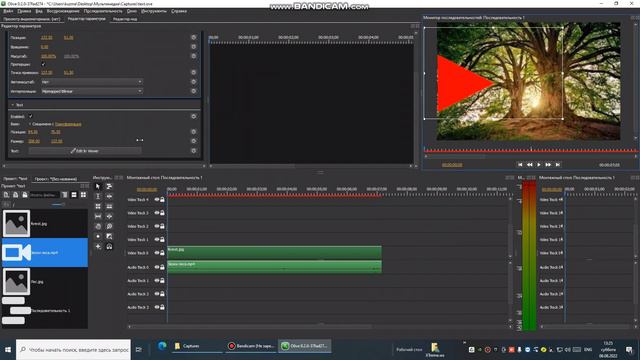640x360 pixels.
Task: Open the Файл menu
Action: tap(8, 11)
